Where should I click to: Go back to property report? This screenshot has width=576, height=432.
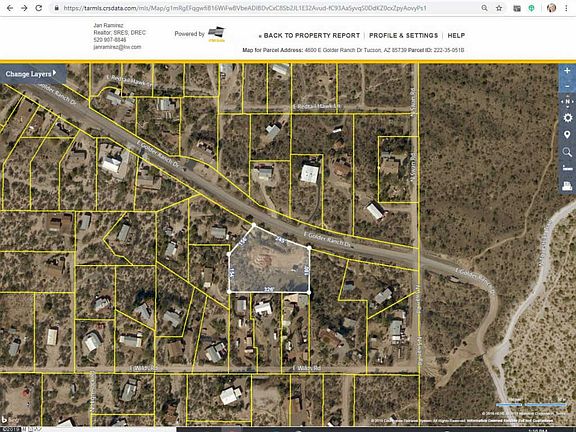(x=309, y=36)
